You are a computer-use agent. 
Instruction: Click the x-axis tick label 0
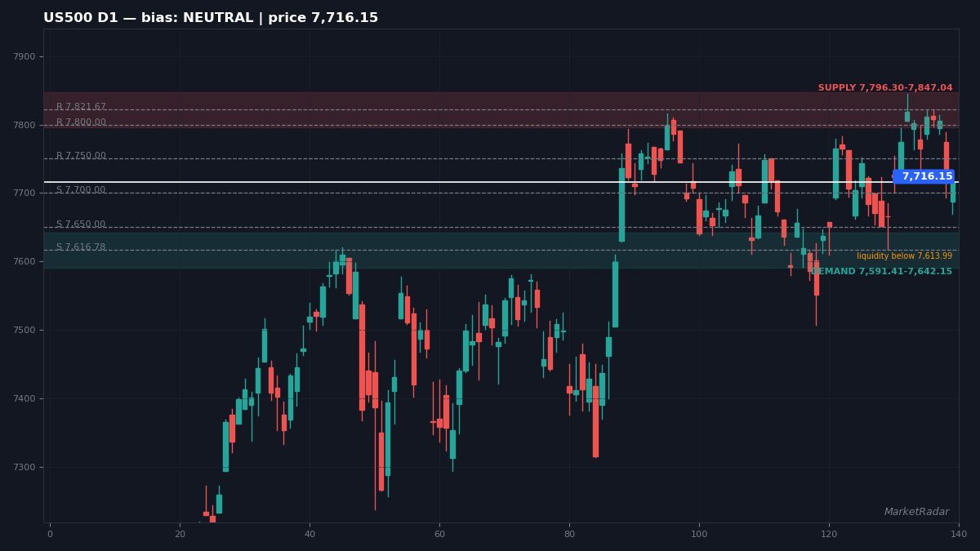coord(50,535)
